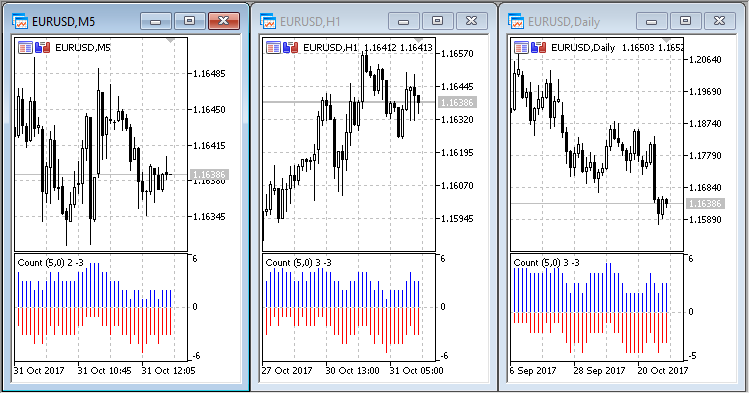Minimize the EURUSD,H1 window
750x394 pixels.
tap(403, 21)
